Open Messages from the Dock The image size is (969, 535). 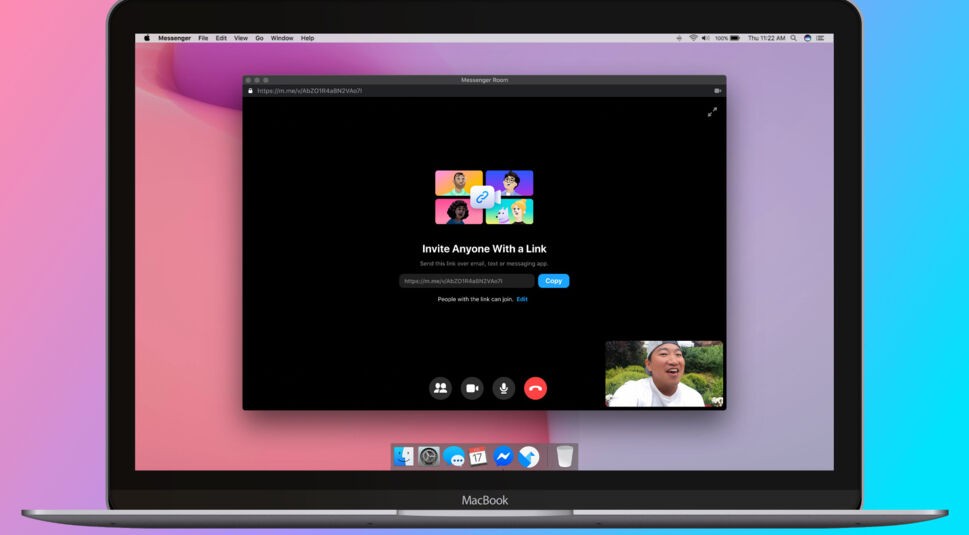(x=454, y=457)
